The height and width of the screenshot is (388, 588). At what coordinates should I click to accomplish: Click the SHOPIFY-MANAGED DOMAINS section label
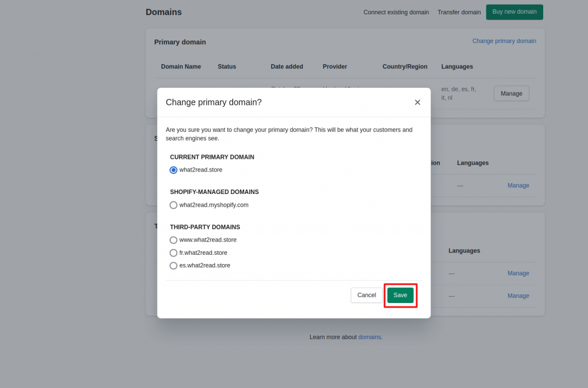[214, 192]
